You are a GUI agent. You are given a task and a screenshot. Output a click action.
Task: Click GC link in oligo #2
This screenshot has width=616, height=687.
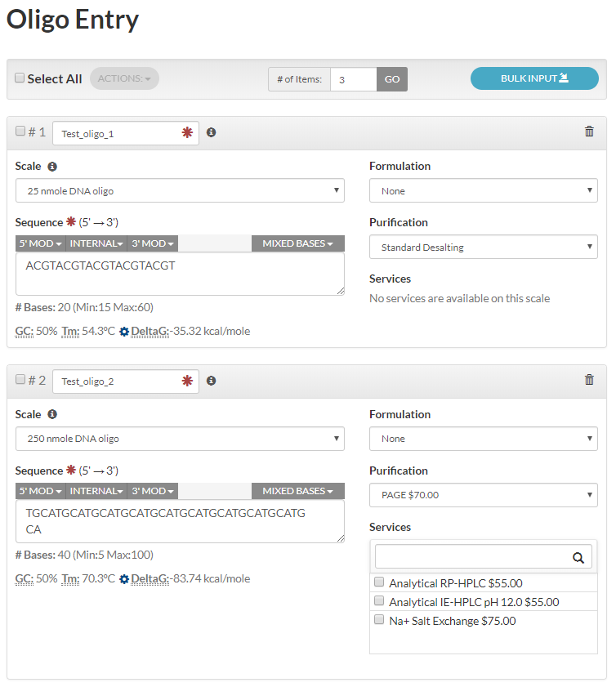pos(24,579)
